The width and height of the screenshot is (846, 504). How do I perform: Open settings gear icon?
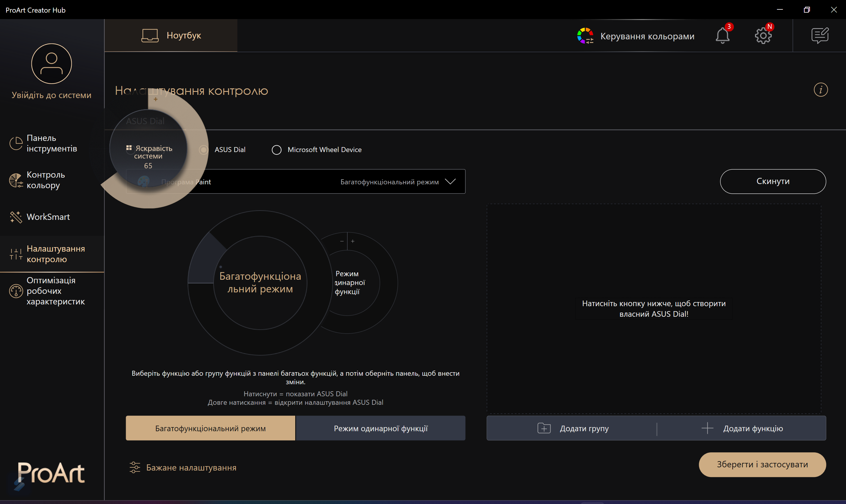pyautogui.click(x=763, y=36)
